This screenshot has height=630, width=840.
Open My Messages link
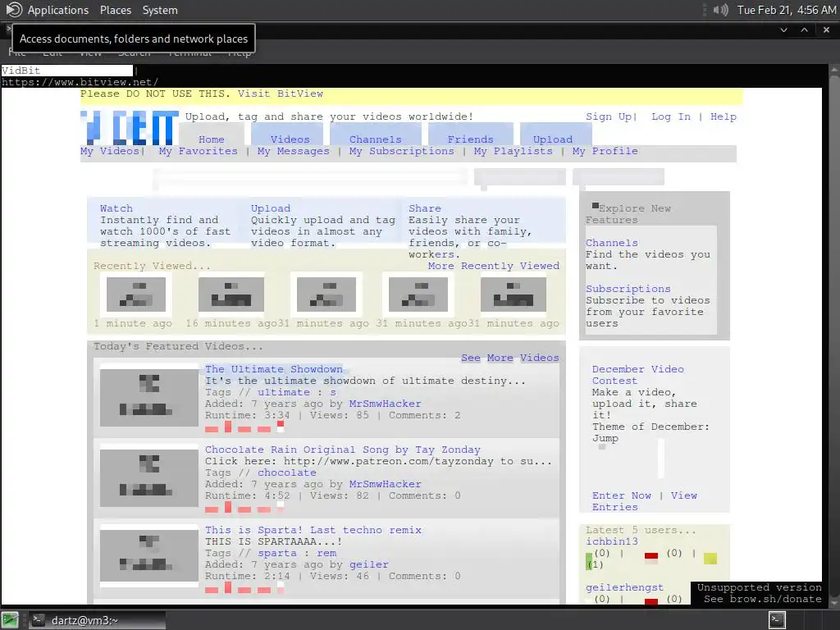point(293,151)
